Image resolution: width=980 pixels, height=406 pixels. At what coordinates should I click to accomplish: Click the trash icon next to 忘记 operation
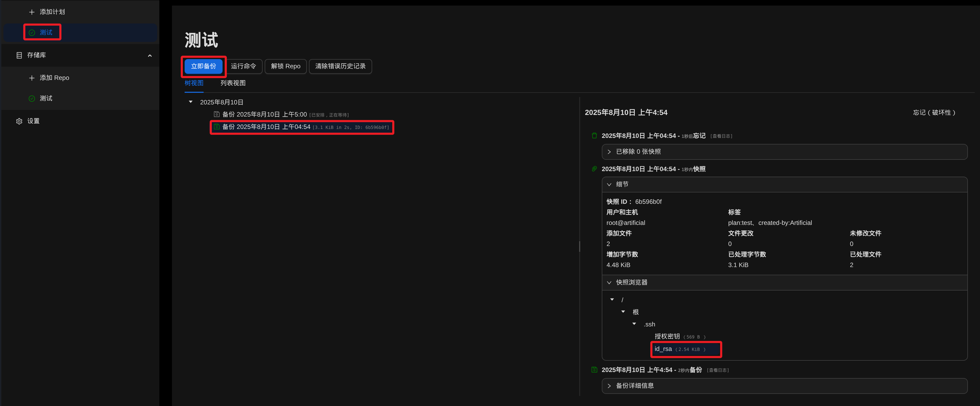(x=594, y=136)
